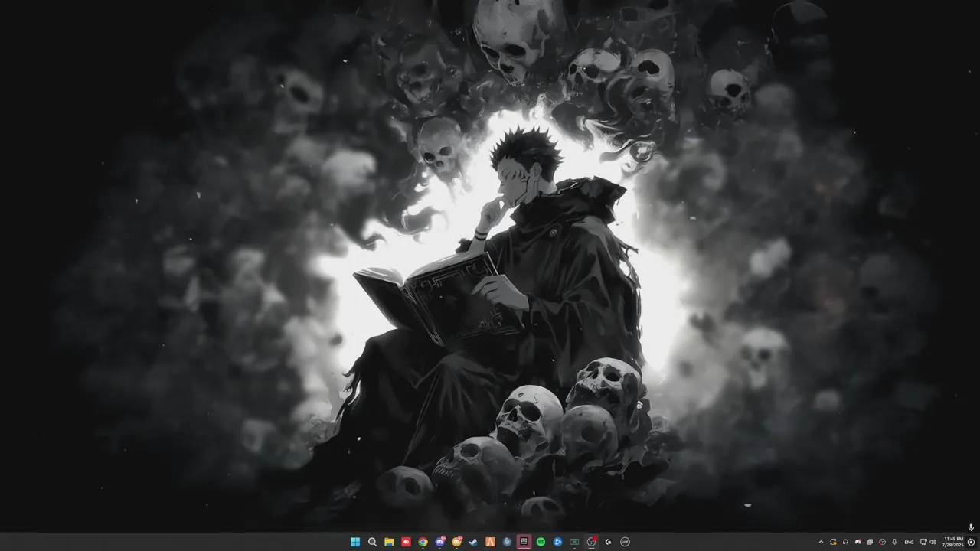Open the Windows Start menu
Viewport: 980px width, 551px height.
click(355, 542)
